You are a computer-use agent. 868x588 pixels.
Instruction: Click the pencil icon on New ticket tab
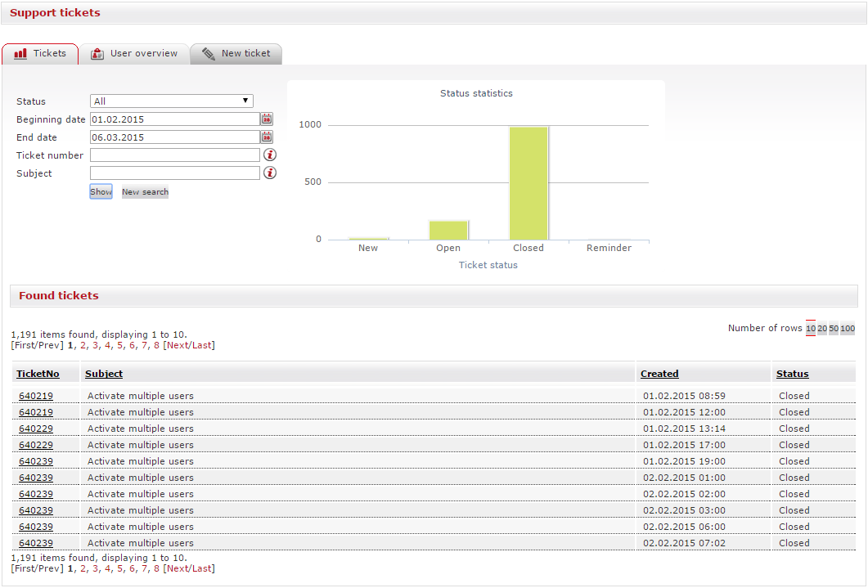(209, 54)
